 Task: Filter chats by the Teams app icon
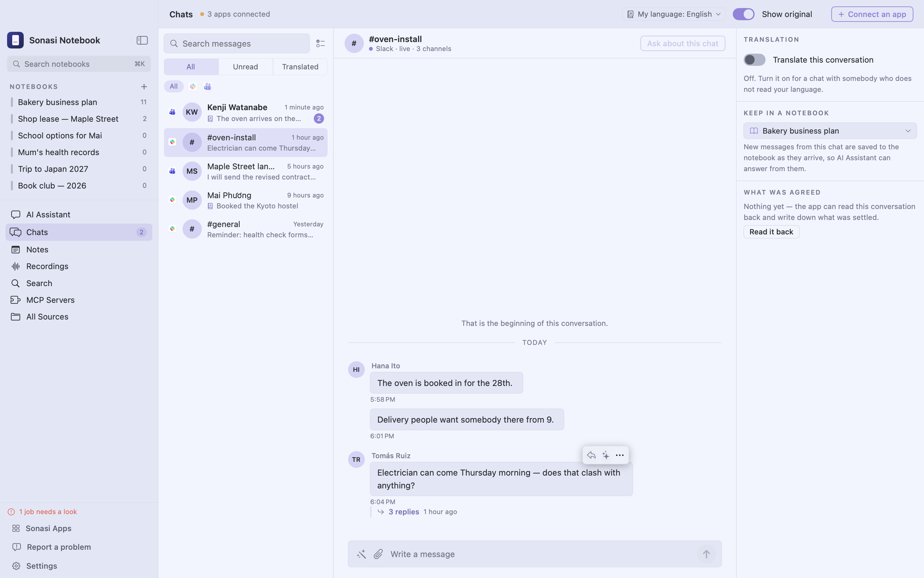click(x=207, y=86)
